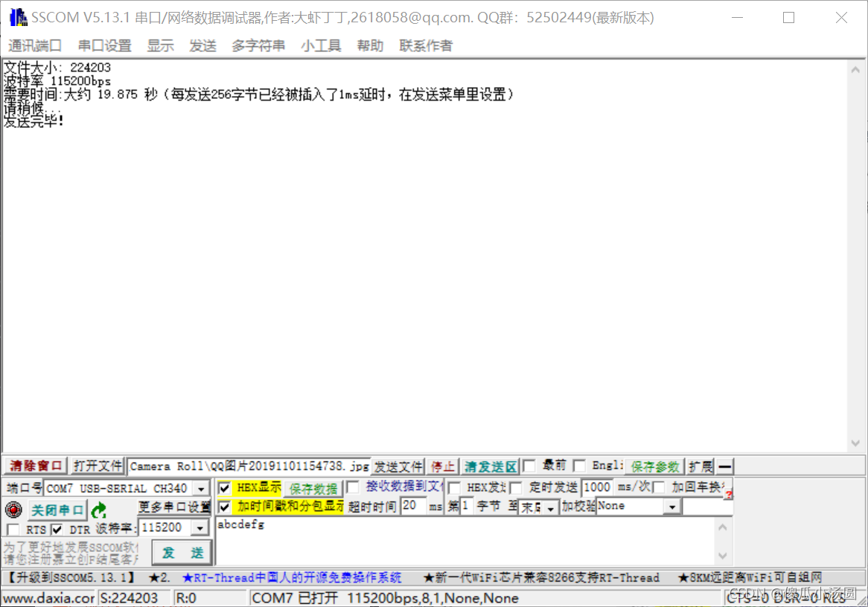The height and width of the screenshot is (607, 868).
Task: Click the 清除窗口 clear window button
Action: click(36, 466)
